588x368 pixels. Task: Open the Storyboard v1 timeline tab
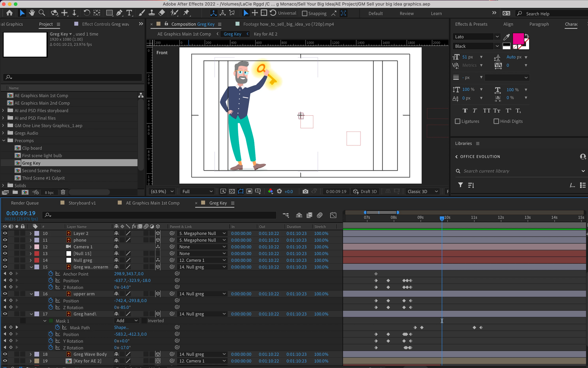[x=82, y=203]
